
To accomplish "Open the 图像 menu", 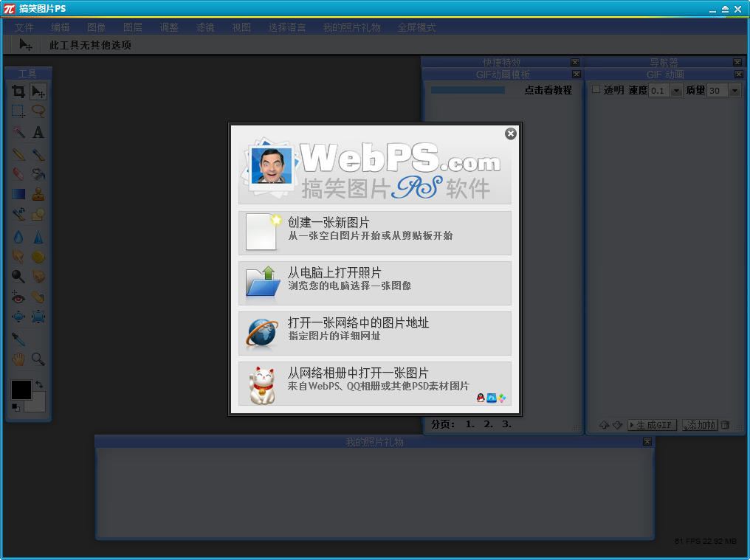I will coord(97,27).
